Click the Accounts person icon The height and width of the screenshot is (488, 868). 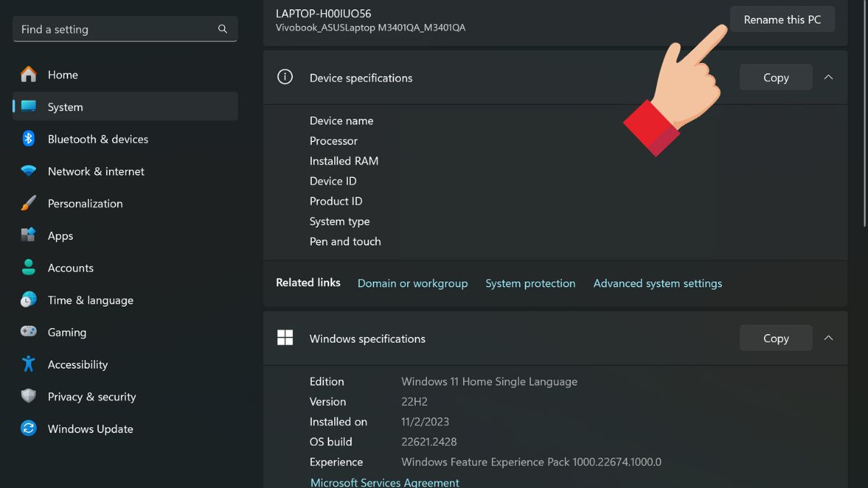click(x=28, y=267)
